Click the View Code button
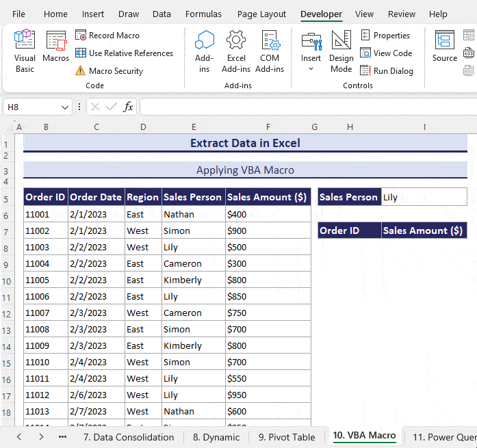The height and width of the screenshot is (448, 477). tap(386, 53)
